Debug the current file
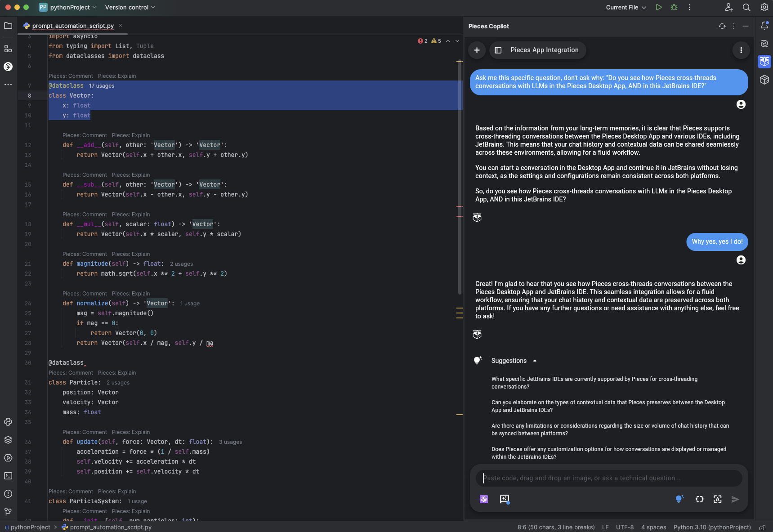Screen dimensions: 773x532 pos(674,7)
